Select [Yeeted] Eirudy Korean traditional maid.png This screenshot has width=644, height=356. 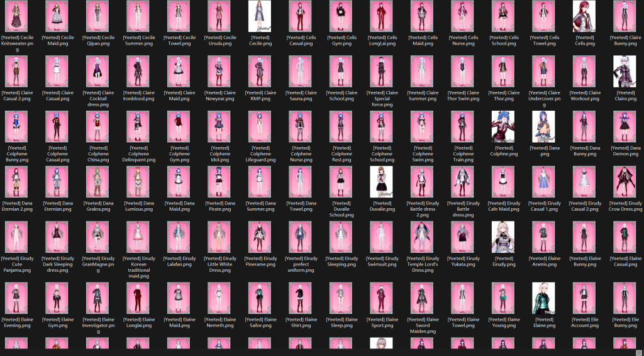[138, 237]
